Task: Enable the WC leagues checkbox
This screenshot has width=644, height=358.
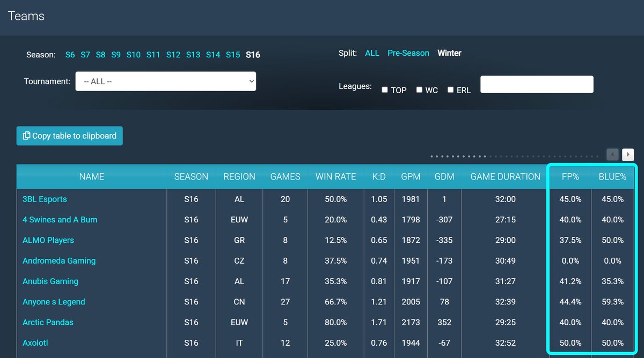Action: (x=419, y=90)
